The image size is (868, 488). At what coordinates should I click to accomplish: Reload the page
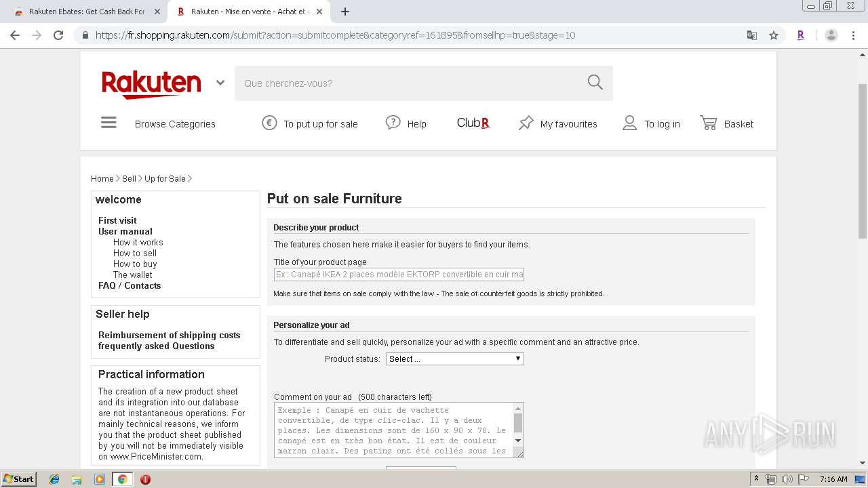pyautogui.click(x=58, y=35)
